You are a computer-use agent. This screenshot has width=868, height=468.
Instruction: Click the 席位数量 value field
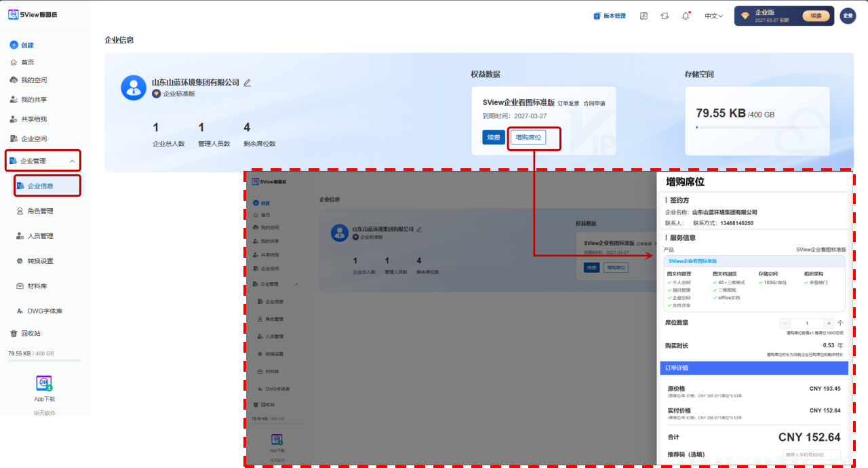[x=807, y=324]
